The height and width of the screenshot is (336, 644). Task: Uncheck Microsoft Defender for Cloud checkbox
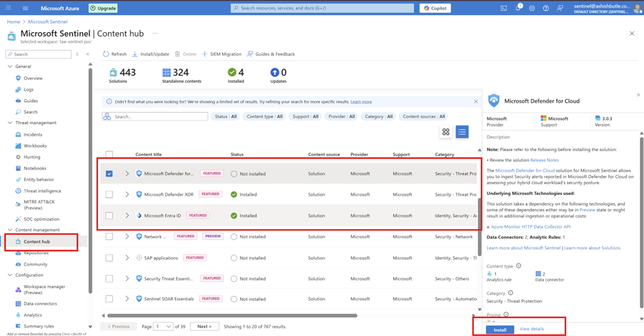point(109,174)
